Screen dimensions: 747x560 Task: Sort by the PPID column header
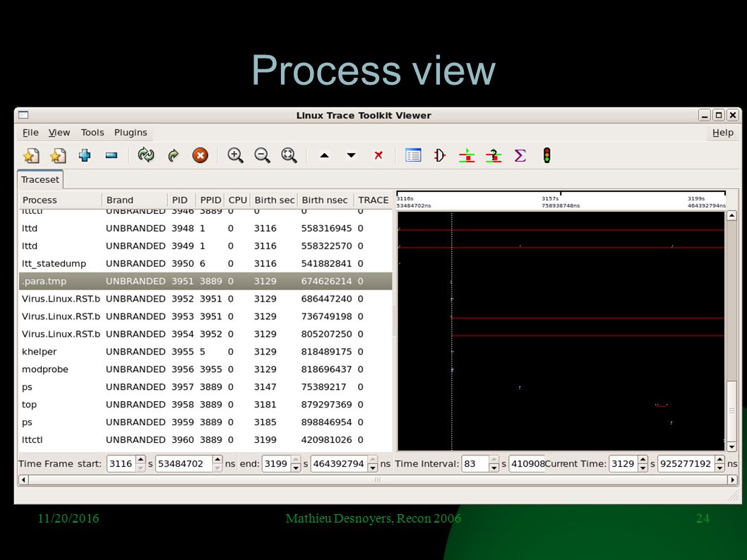point(210,200)
